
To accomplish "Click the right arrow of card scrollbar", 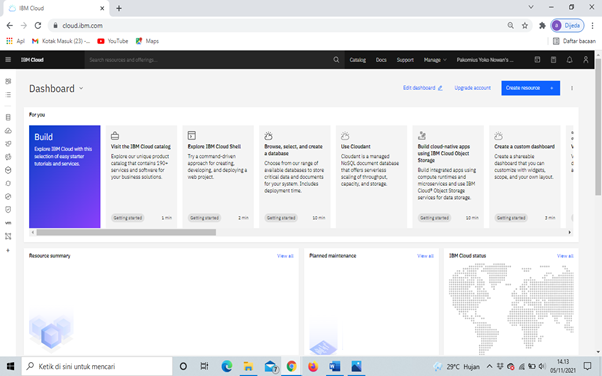I will point(569,232).
